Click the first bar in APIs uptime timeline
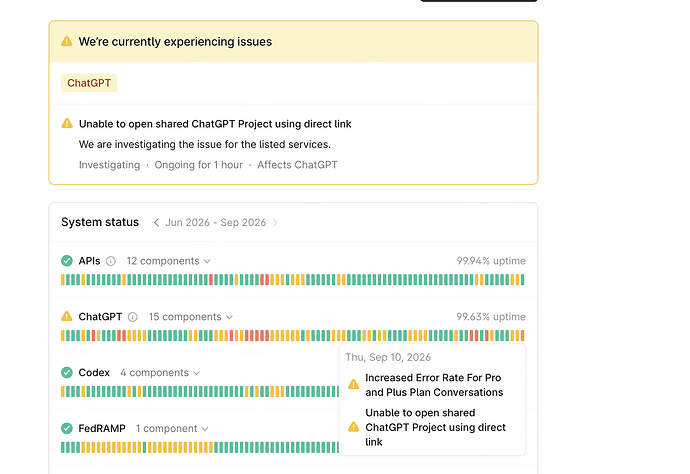The width and height of the screenshot is (690, 474). click(63, 280)
